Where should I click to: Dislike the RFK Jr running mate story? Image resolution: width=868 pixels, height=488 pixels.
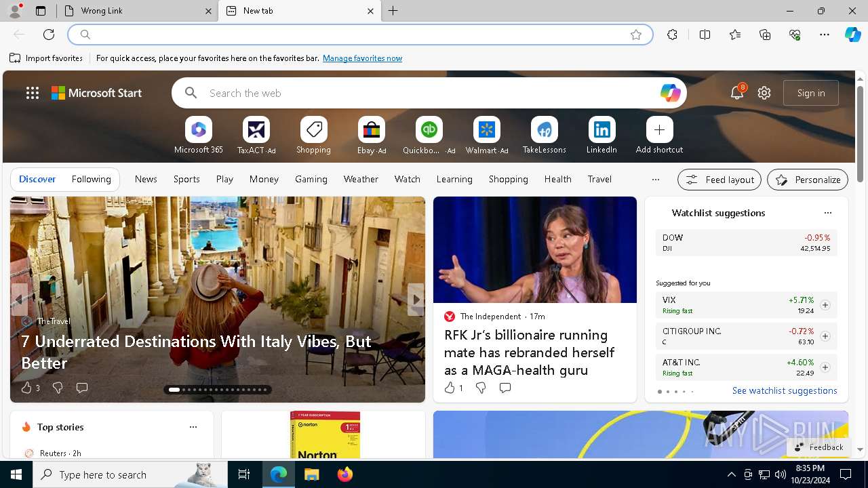481,388
